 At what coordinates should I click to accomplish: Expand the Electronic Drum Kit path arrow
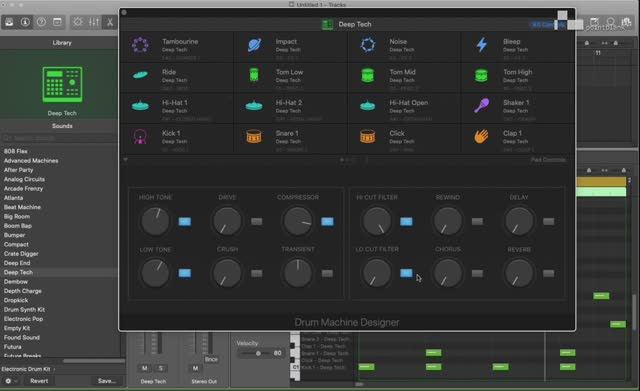pyautogui.click(x=54, y=369)
